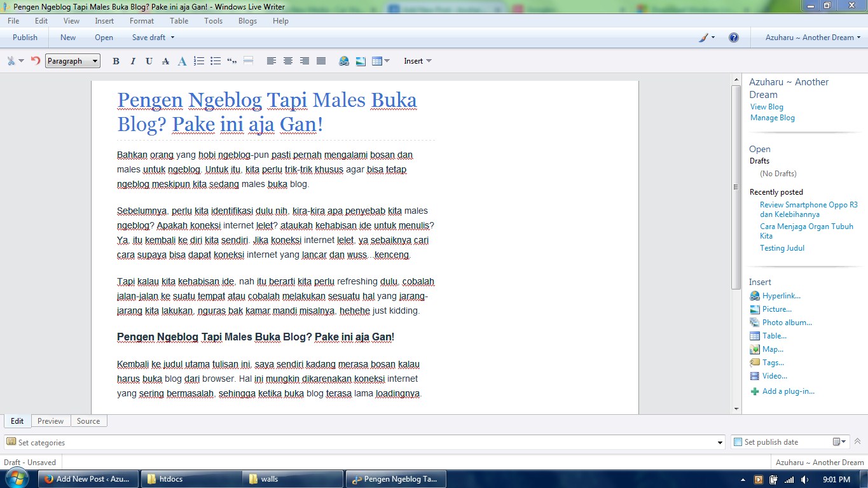Toggle bold formatting in the toolbar
This screenshot has height=488, width=868.
tap(116, 61)
